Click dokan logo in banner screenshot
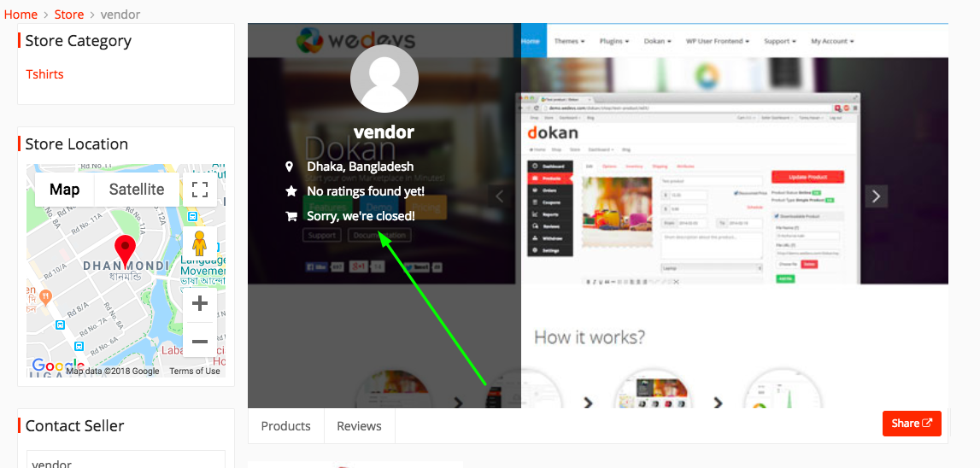The image size is (980, 468). tap(553, 133)
